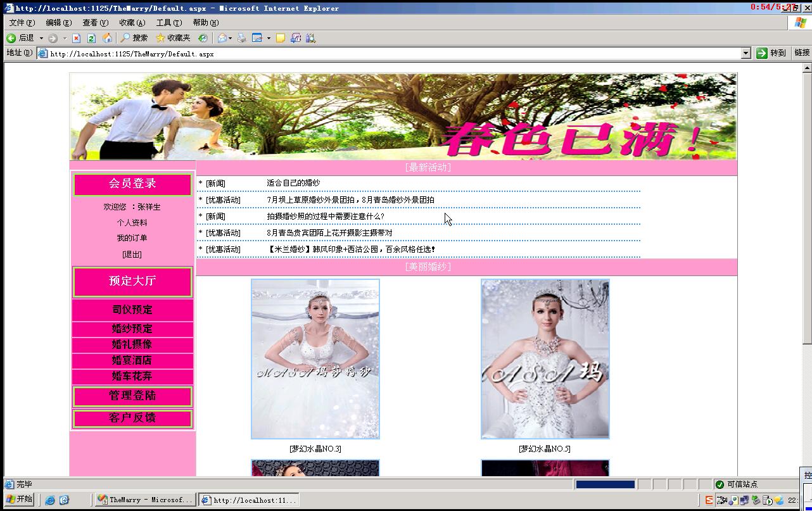The width and height of the screenshot is (812, 511).
Task: Open 婚车花卉 link in sidebar
Action: [132, 376]
